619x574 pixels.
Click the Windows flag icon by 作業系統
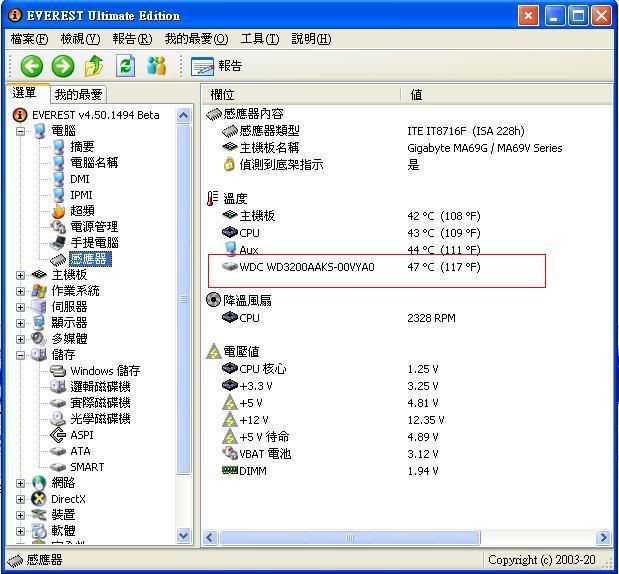[x=39, y=291]
